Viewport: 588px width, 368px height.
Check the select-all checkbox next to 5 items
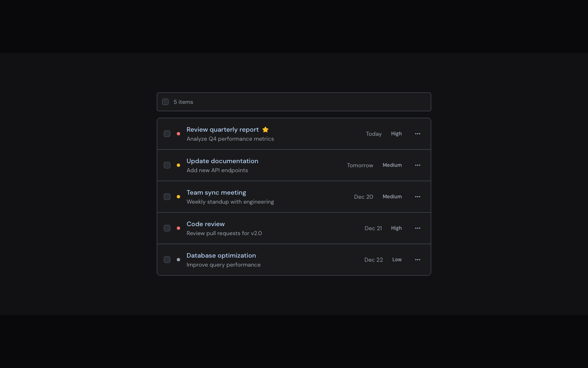tap(165, 102)
